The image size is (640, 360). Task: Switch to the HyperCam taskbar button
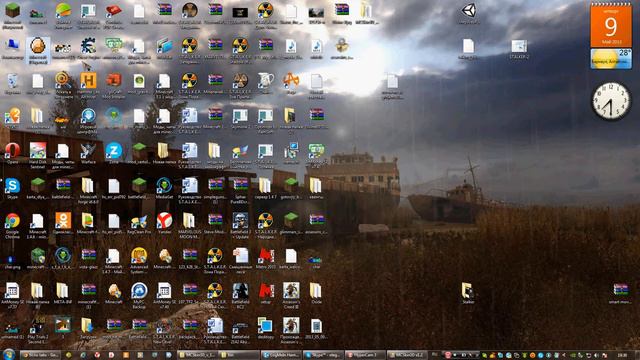(x=365, y=355)
